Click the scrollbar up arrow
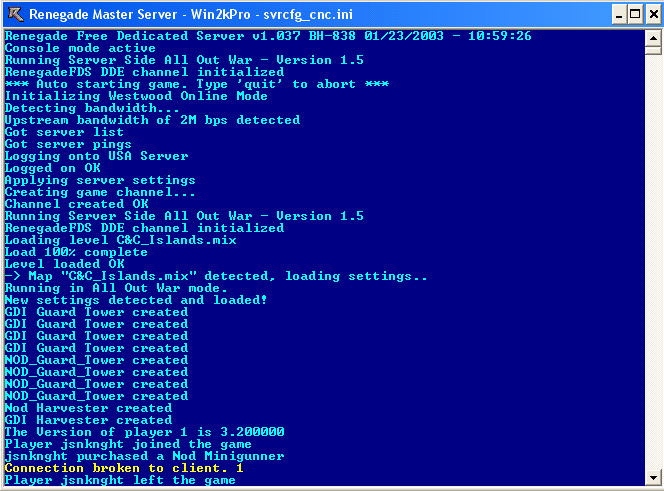This screenshot has width=664, height=491. [653, 38]
